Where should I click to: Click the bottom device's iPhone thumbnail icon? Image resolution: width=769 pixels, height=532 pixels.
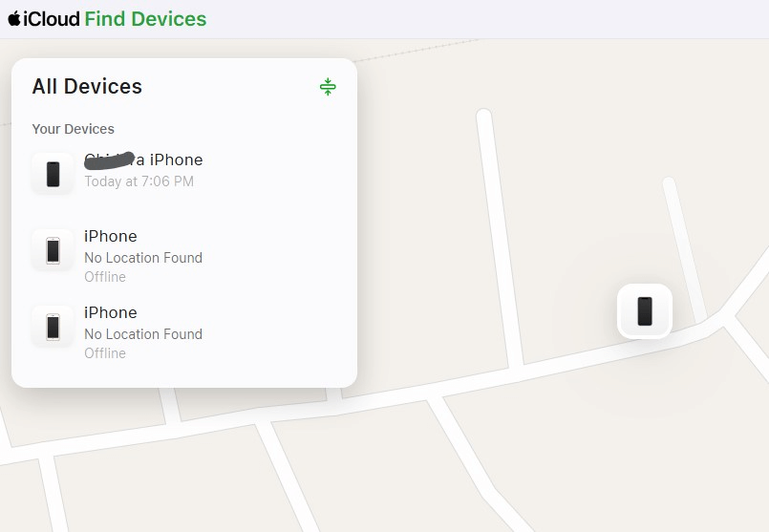point(53,326)
